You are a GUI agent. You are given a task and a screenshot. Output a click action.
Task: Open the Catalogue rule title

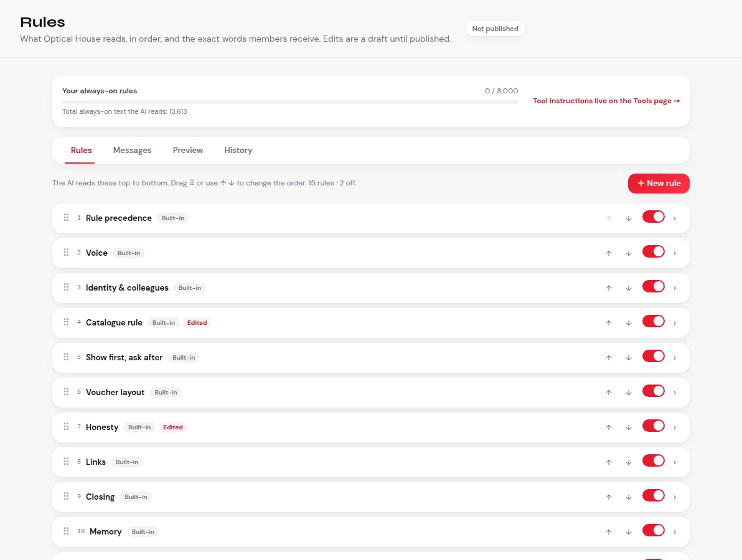pyautogui.click(x=114, y=322)
